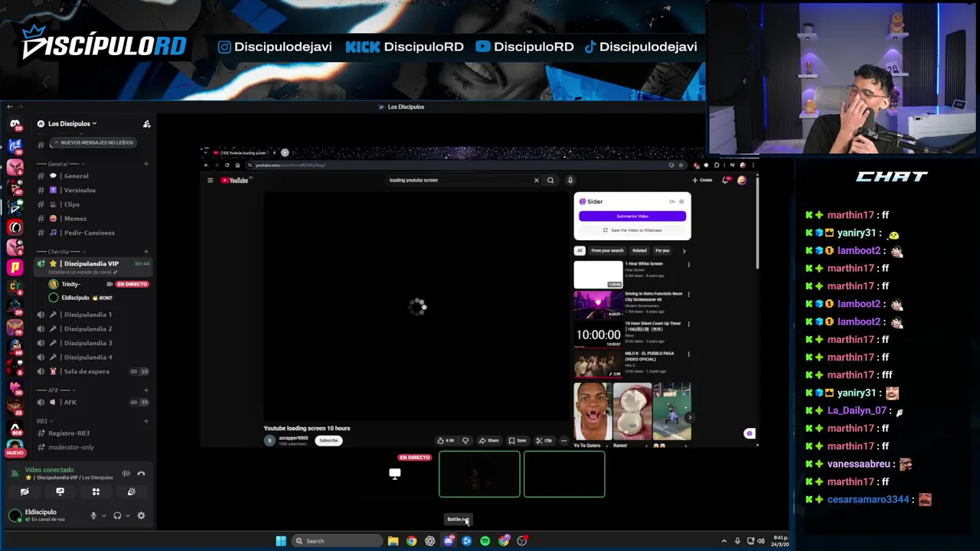Toggle screen share in voice panel
The width and height of the screenshot is (980, 551).
point(60,492)
